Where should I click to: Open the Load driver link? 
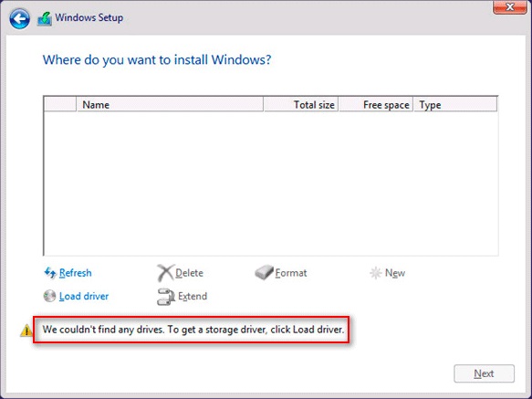pyautogui.click(x=84, y=296)
